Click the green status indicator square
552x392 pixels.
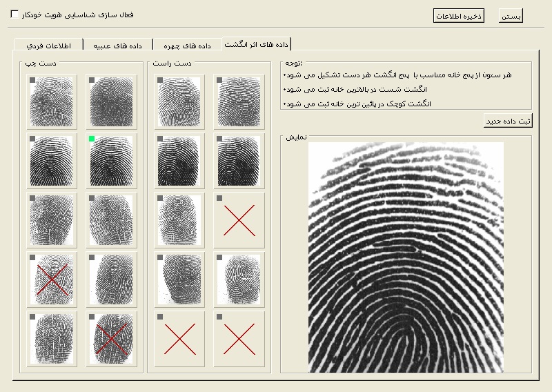(x=92, y=139)
